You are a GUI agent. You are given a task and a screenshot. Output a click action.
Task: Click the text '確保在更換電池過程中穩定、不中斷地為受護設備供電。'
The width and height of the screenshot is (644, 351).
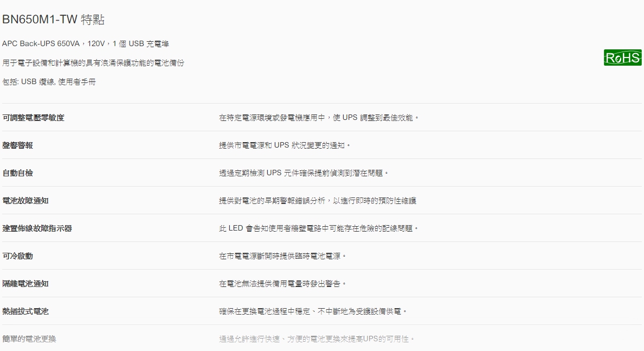point(313,311)
